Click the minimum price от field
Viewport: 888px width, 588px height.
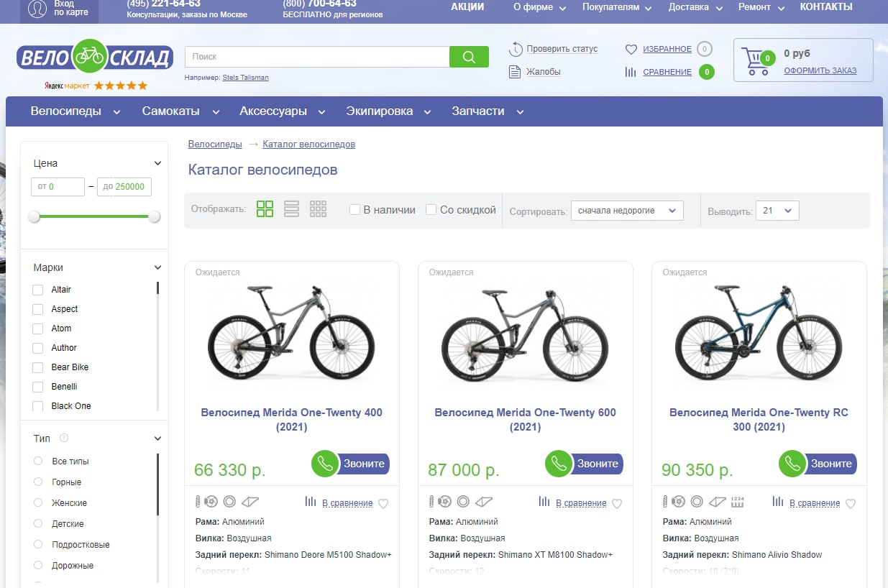tap(58, 187)
